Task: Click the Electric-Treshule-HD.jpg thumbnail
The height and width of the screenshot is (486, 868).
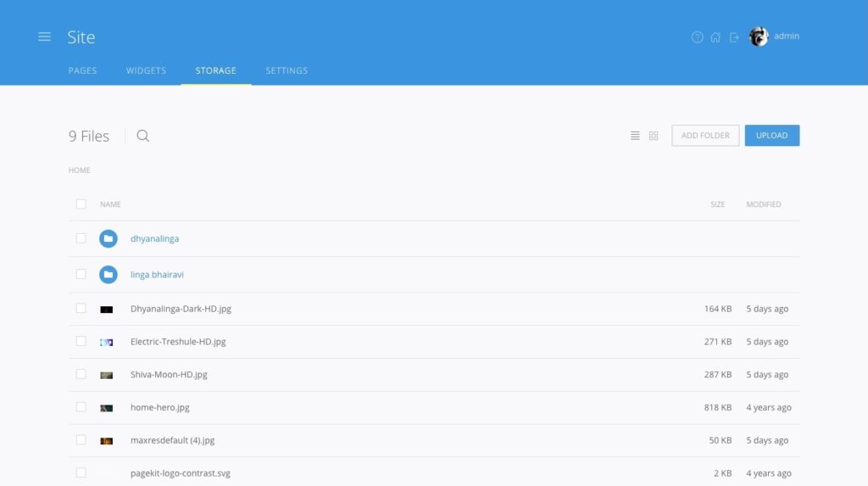Action: point(107,342)
